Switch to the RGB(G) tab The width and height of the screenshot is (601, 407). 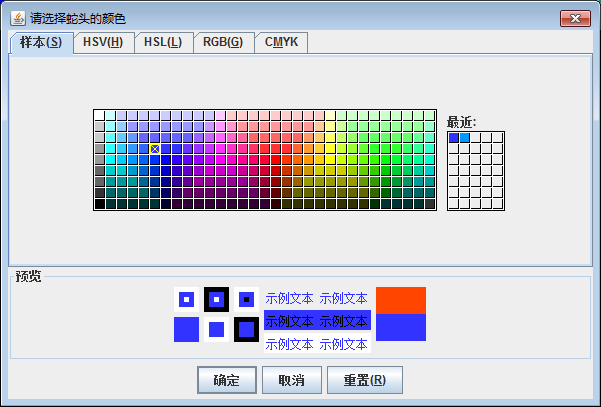click(223, 43)
